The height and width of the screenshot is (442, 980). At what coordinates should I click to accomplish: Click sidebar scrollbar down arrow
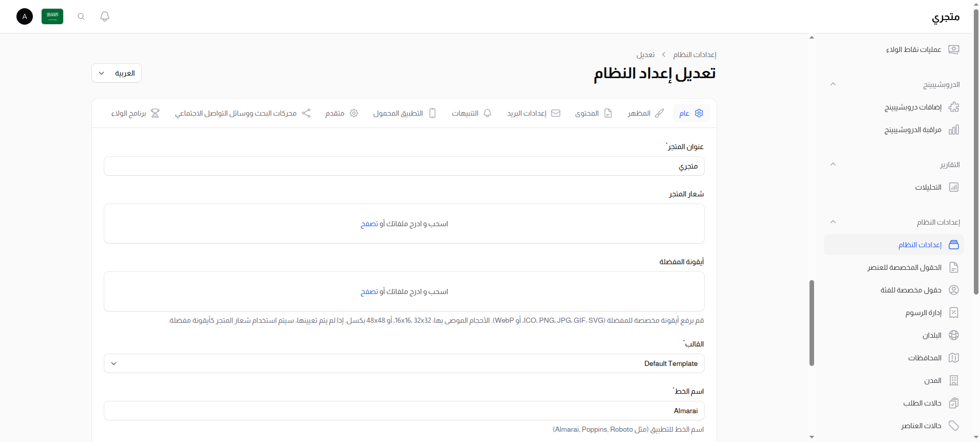[812, 437]
